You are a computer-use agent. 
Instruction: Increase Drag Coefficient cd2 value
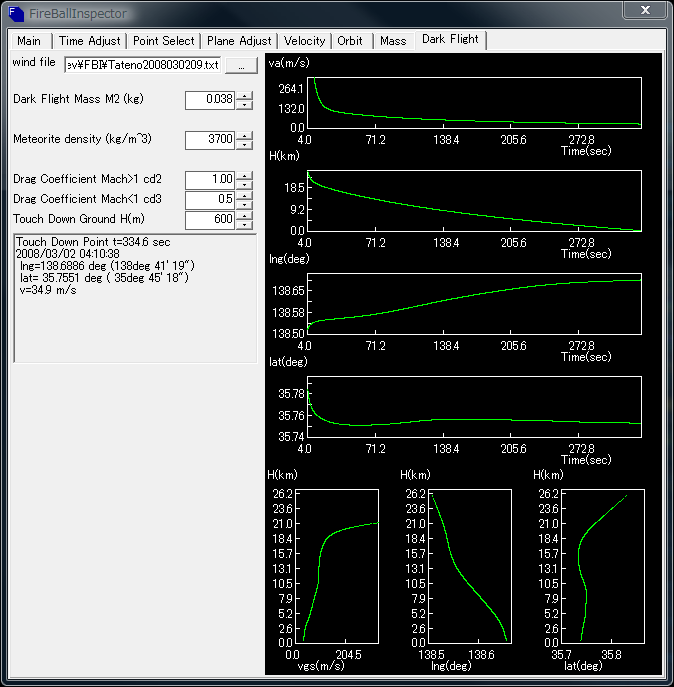tap(245, 176)
